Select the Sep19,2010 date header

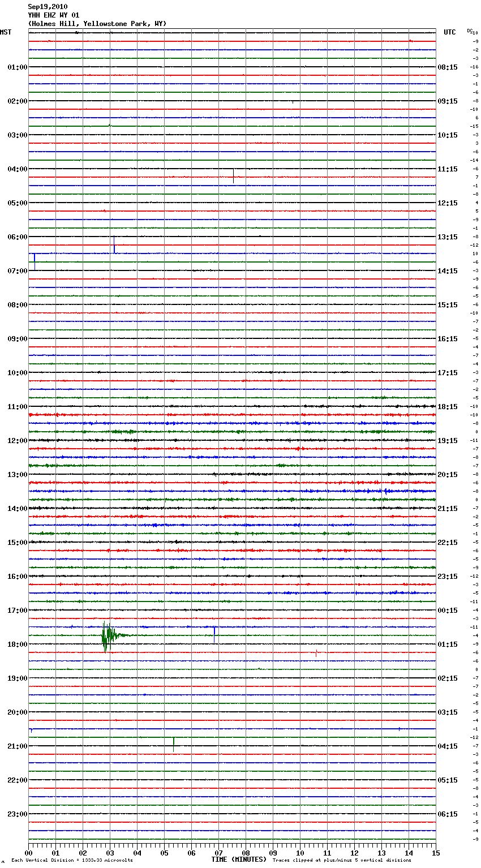point(48,7)
